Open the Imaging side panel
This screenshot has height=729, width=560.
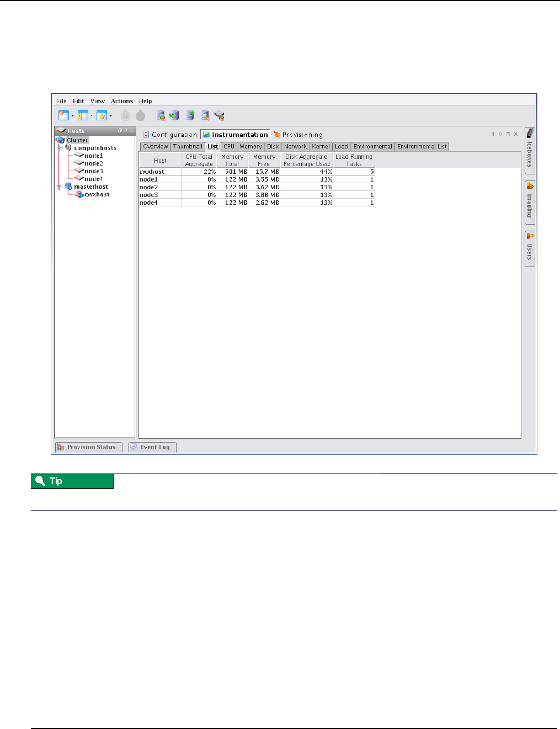coord(530,202)
